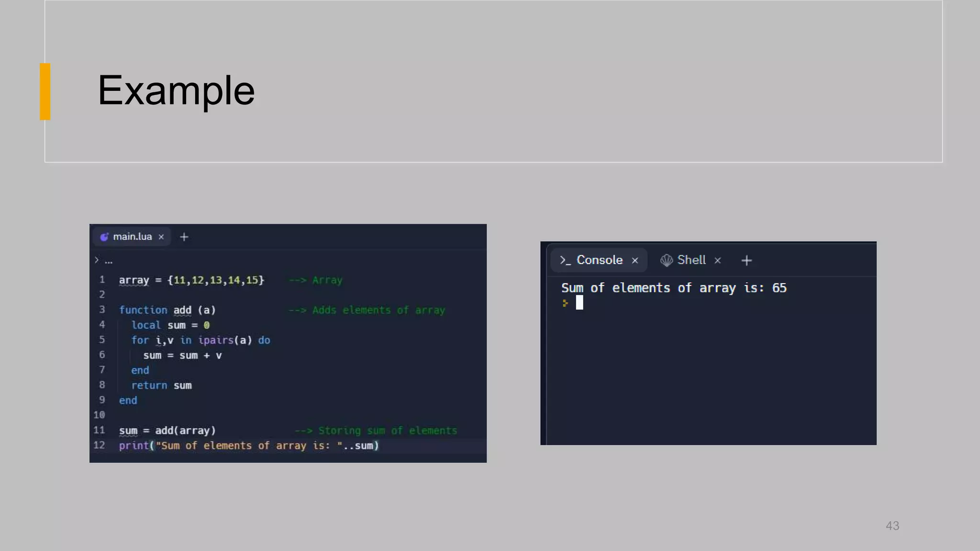Click the Shell seashell icon
Screen dimensions: 980x551
click(667, 260)
